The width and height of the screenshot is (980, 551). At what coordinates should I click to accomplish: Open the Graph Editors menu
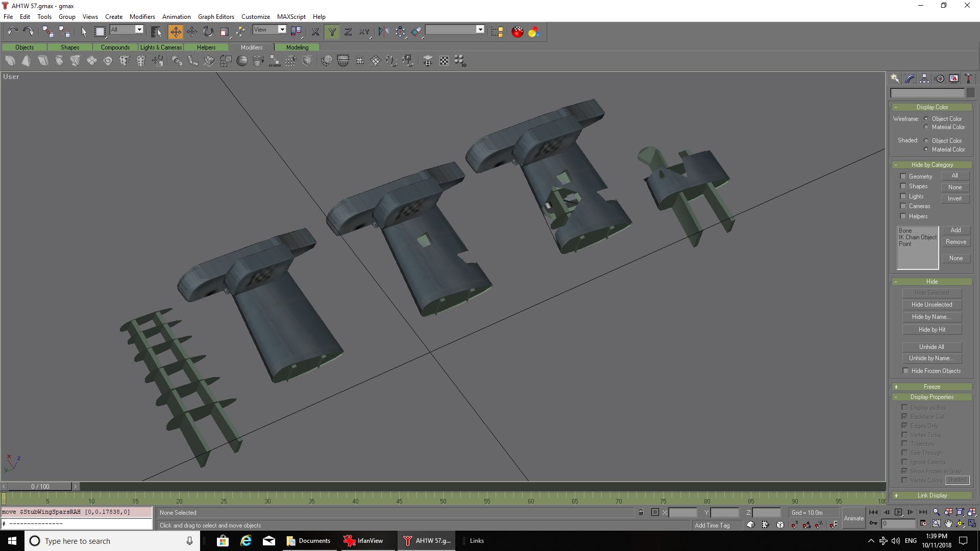pyautogui.click(x=216, y=16)
